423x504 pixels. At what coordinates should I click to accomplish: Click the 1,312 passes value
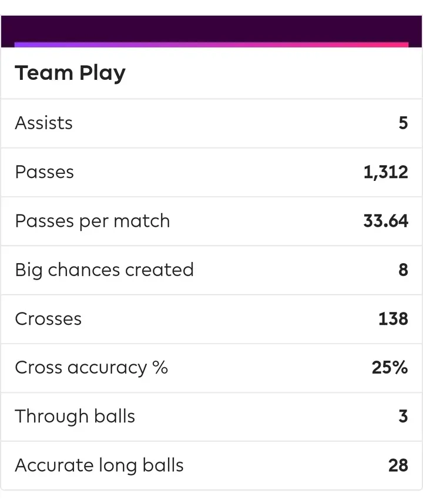tap(385, 172)
